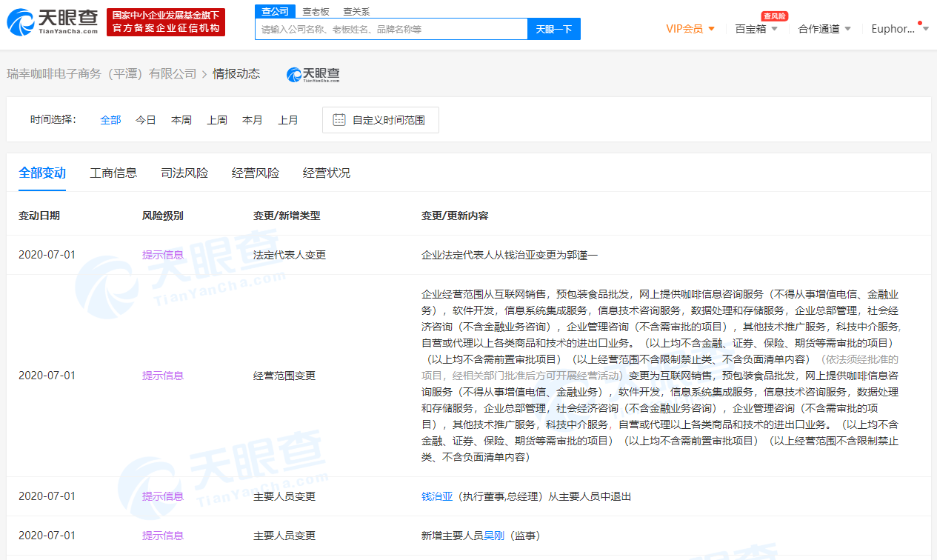Select the 本周 time filter
The image size is (937, 560).
[x=181, y=120]
